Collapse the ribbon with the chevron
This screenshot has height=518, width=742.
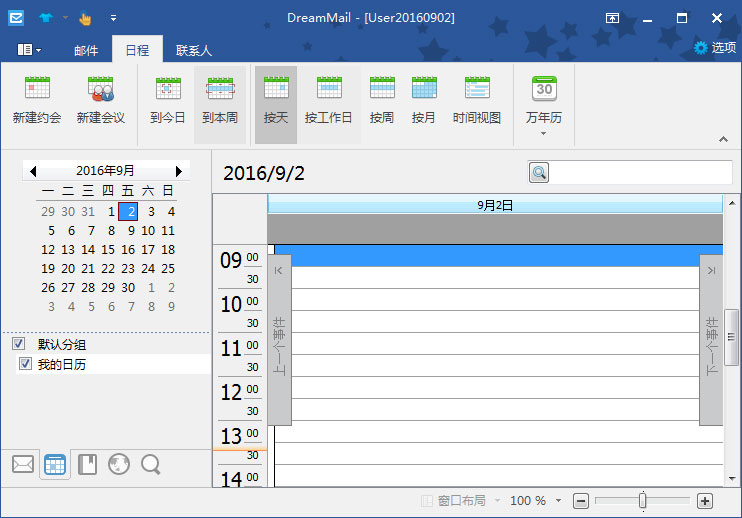coord(723,139)
